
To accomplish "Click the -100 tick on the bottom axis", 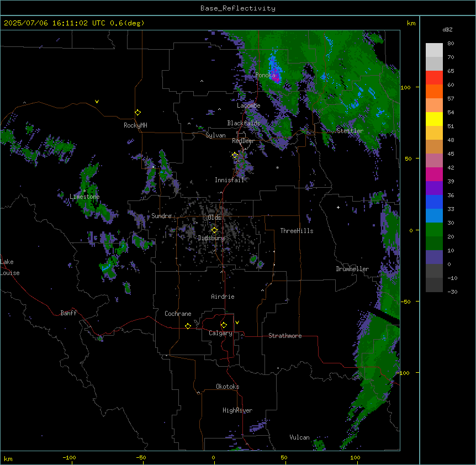I will click(x=69, y=458).
